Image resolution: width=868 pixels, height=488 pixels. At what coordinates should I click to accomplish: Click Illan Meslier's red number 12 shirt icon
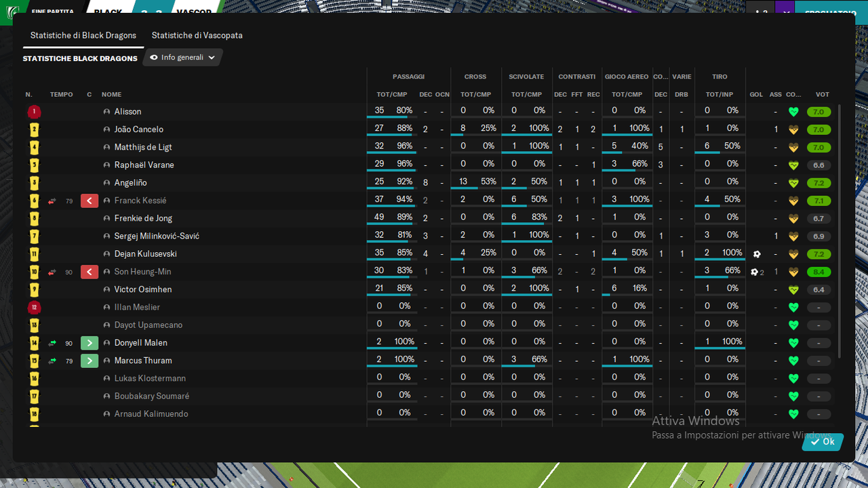[x=34, y=307]
